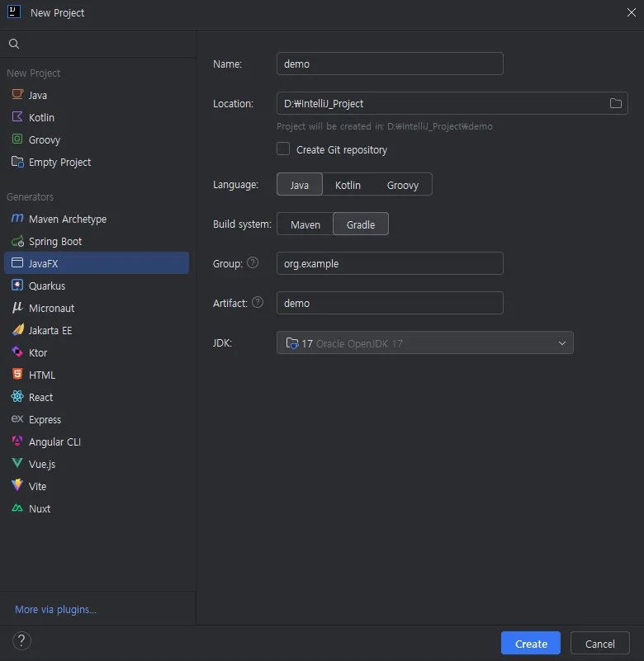Click the Quarkus icon
This screenshot has width=644, height=661.
coord(17,286)
